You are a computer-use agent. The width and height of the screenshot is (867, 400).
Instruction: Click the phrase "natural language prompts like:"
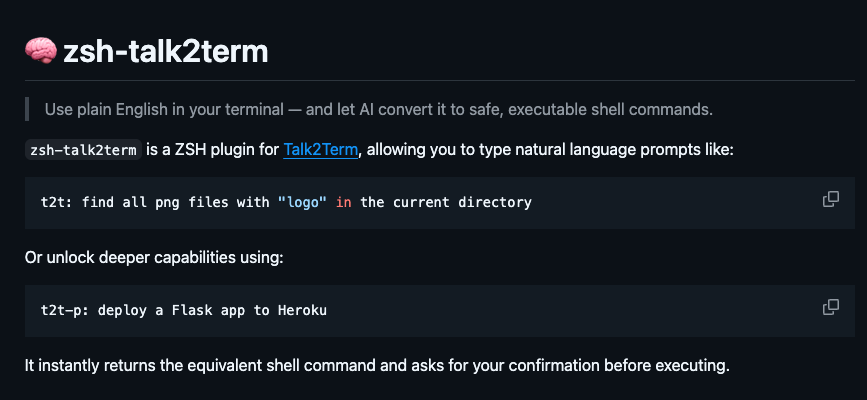click(x=625, y=150)
